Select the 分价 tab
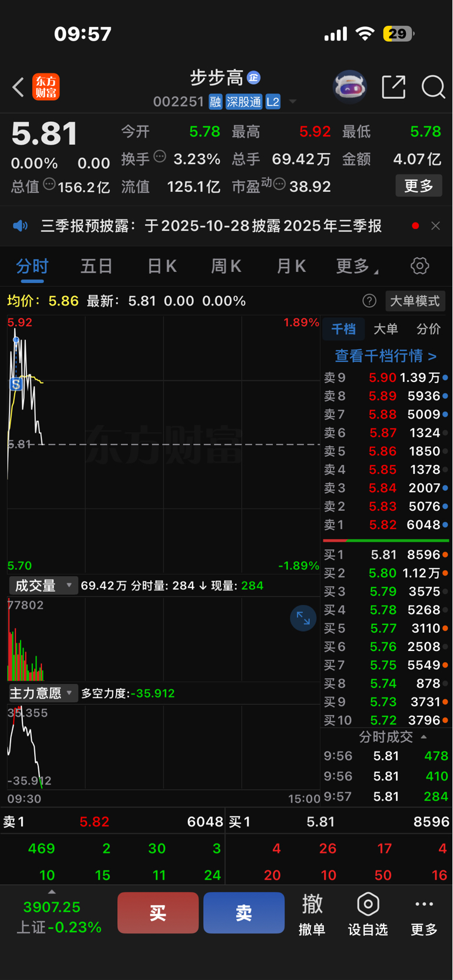 click(428, 329)
